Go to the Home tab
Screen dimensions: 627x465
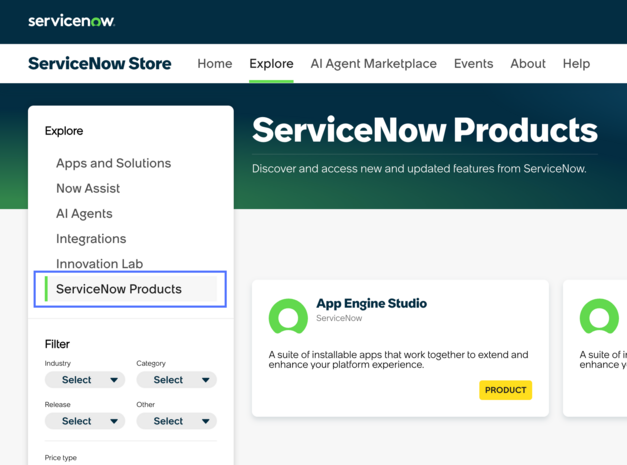(215, 64)
